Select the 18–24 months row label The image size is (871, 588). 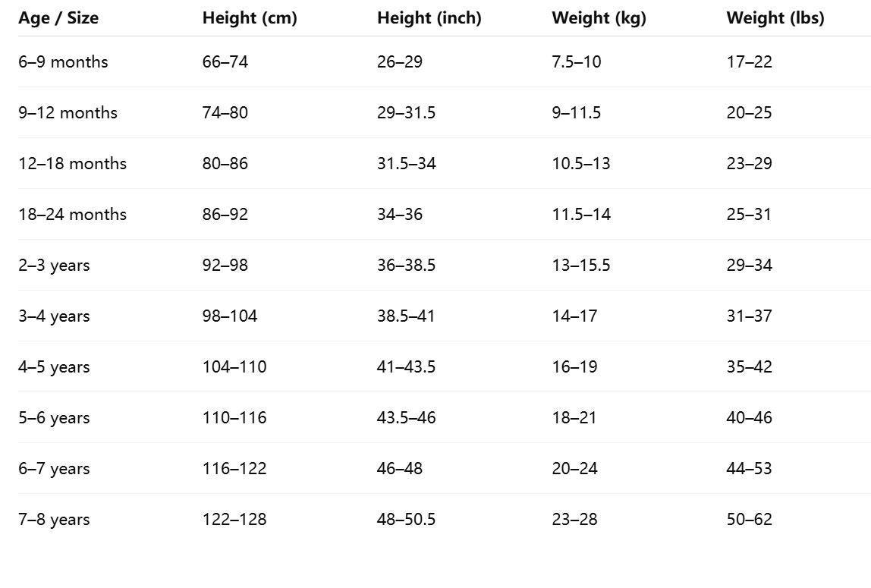(72, 214)
